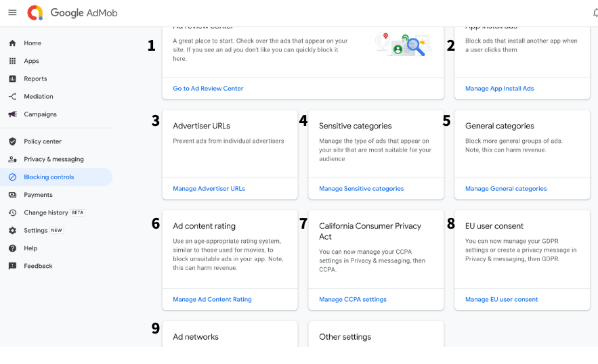Open the Help question mark icon
Image resolution: width=598 pixels, height=364 pixels.
[x=13, y=248]
